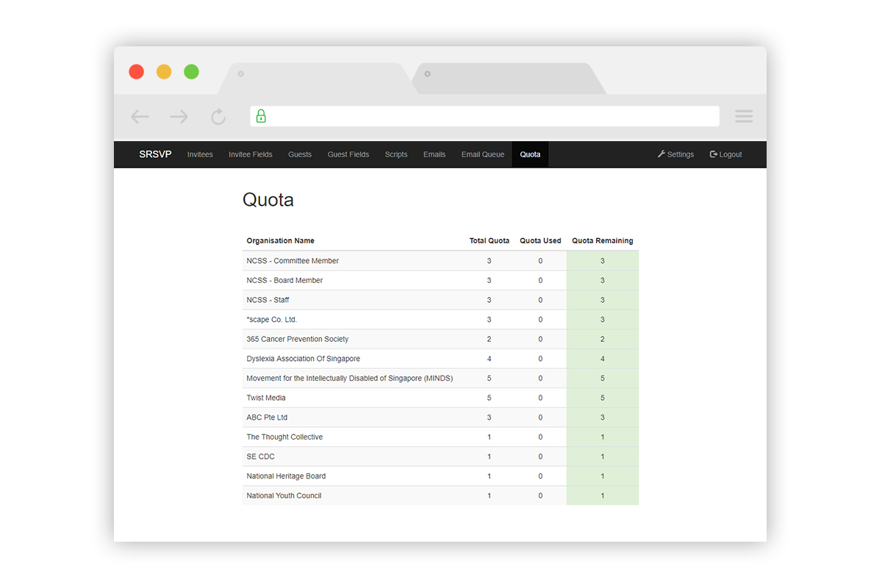Screen dimensions: 882x588
Task: Click Quota Used value for SE CDC
Action: click(540, 456)
